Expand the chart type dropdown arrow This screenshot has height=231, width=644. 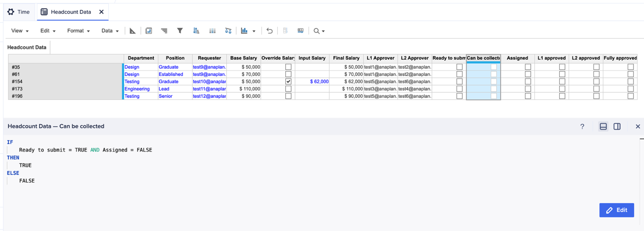[x=254, y=31]
